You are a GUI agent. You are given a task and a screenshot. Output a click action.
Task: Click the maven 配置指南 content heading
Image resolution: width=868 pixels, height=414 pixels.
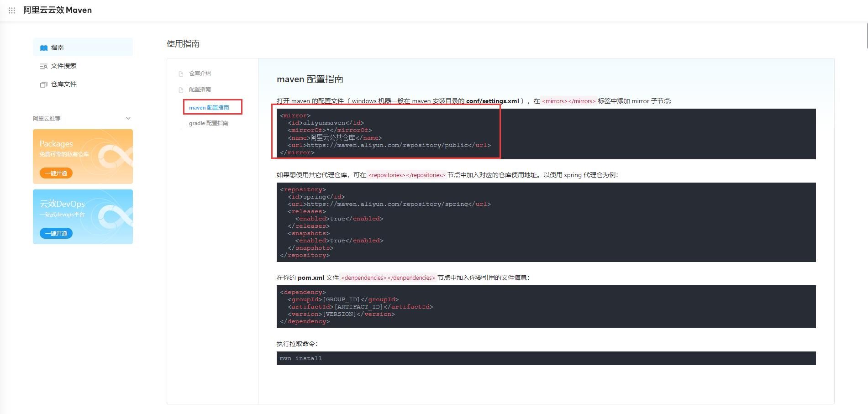(310, 79)
